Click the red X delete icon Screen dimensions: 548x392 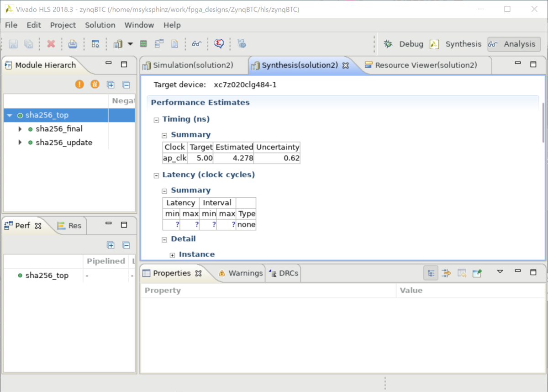(51, 44)
